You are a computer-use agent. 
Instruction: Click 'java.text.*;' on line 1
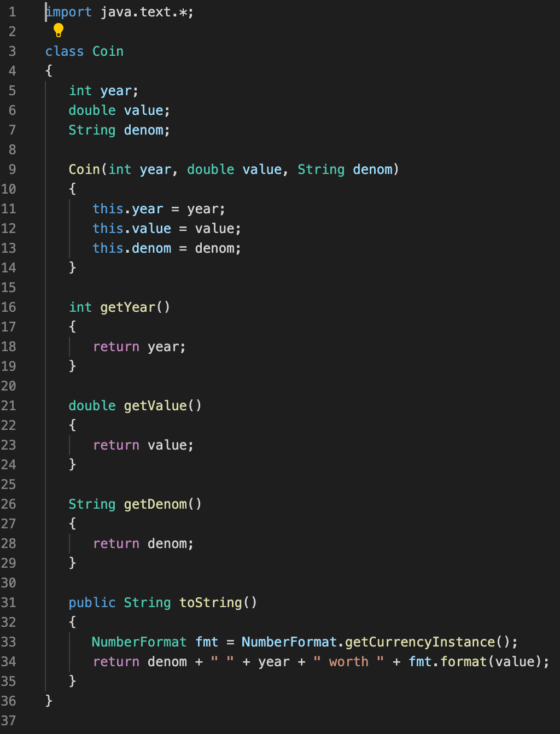(x=147, y=12)
